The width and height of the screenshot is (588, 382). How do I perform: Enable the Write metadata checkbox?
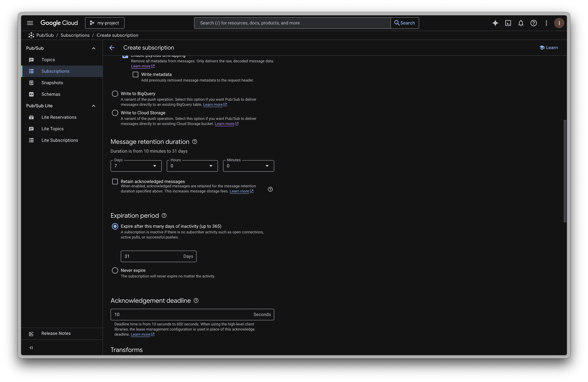(x=135, y=74)
